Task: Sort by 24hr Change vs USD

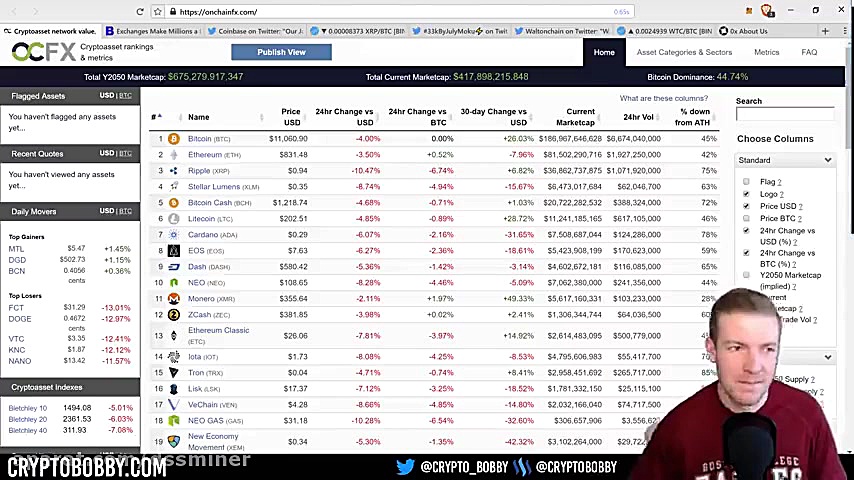Action: click(x=344, y=117)
